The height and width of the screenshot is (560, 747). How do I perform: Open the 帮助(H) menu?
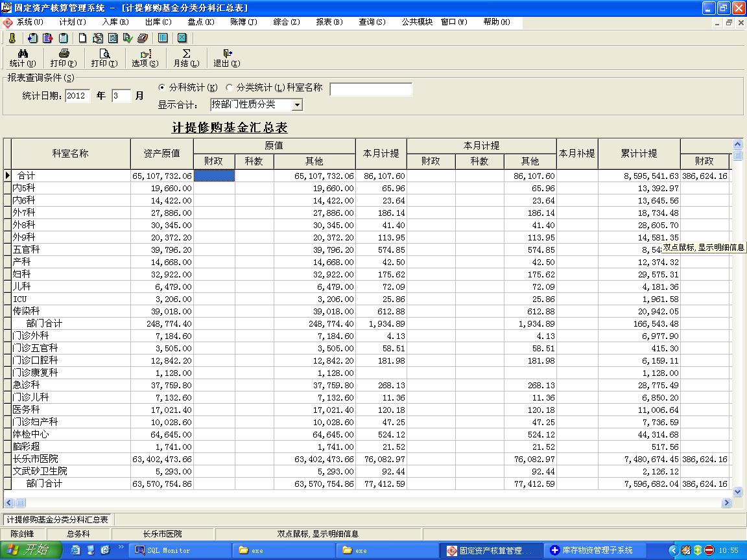click(x=497, y=22)
